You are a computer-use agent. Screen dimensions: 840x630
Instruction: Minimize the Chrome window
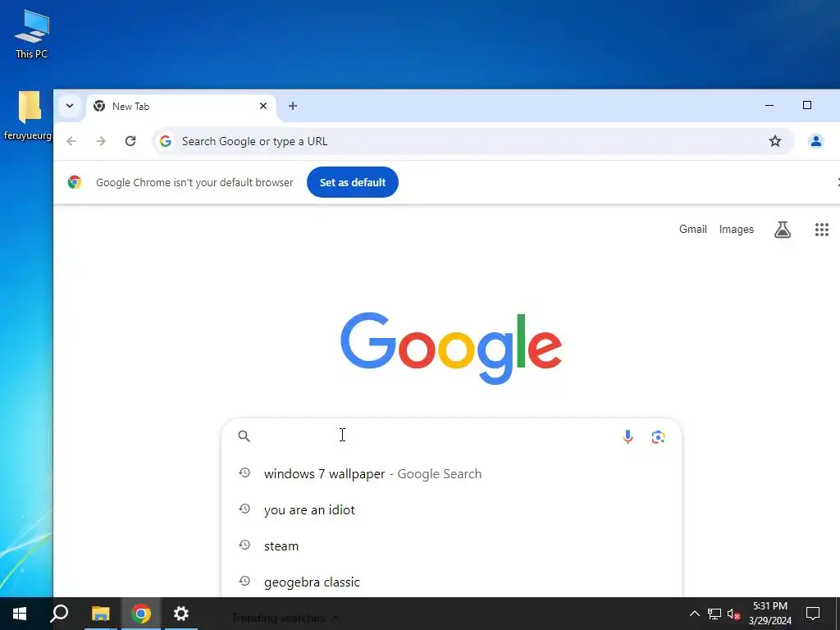coord(769,106)
